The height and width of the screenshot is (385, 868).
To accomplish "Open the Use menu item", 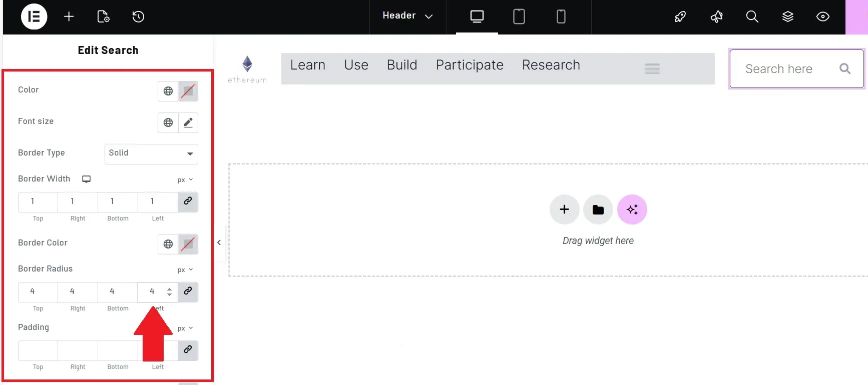I will [356, 65].
